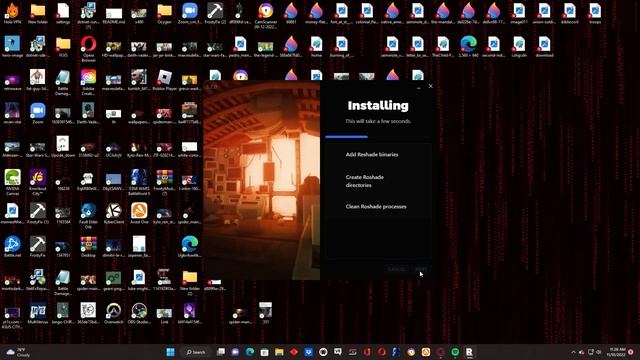Image resolution: width=640 pixels, height=360 pixels.
Task: Click the installer artwork image
Action: (x=262, y=180)
